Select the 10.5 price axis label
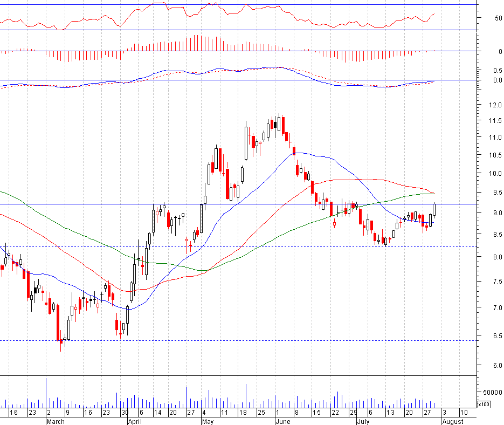The image size is (504, 425). pyautogui.click(x=495, y=155)
